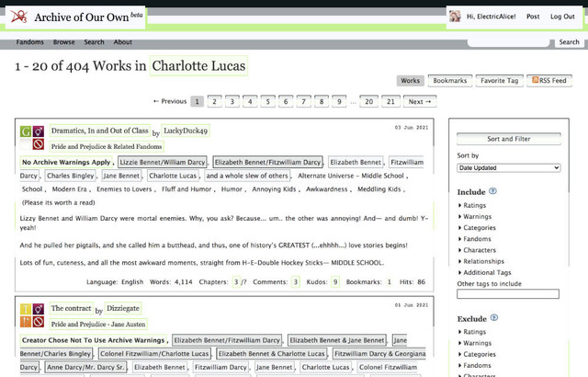The height and width of the screenshot is (377, 588).
Task: Open Dramatics work Kudos count 9
Action: (335, 281)
